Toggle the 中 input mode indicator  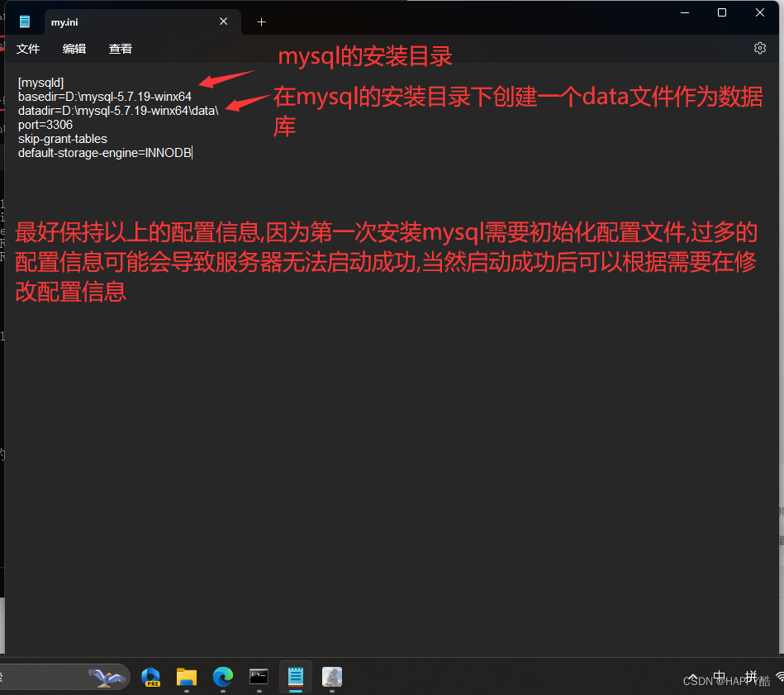click(x=719, y=677)
